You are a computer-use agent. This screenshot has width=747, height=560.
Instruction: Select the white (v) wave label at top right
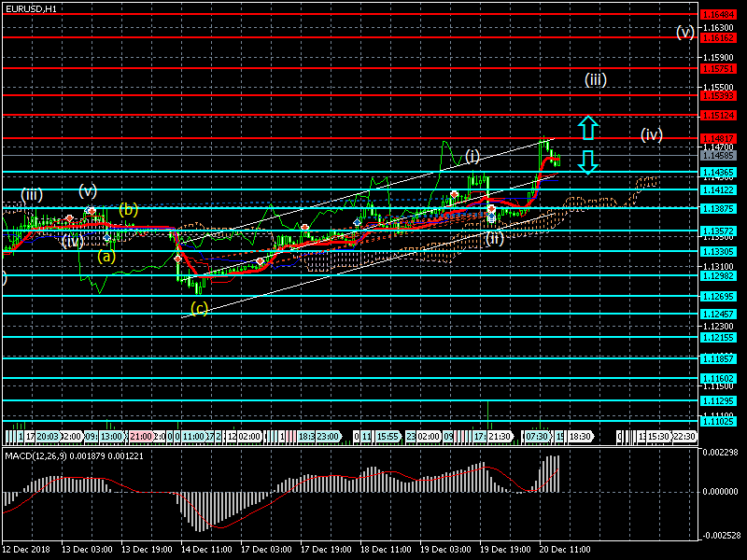pos(685,33)
